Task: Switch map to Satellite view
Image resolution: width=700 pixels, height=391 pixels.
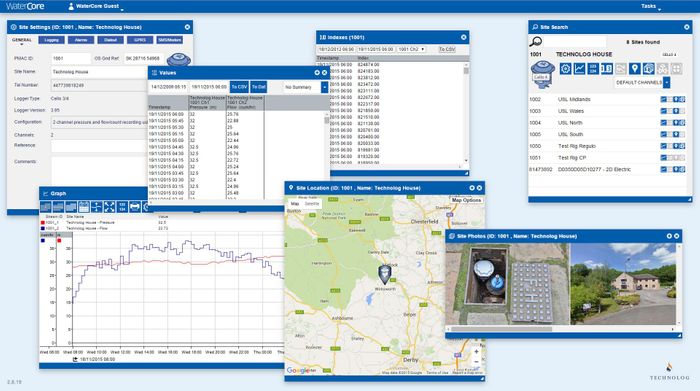Action: [312, 204]
